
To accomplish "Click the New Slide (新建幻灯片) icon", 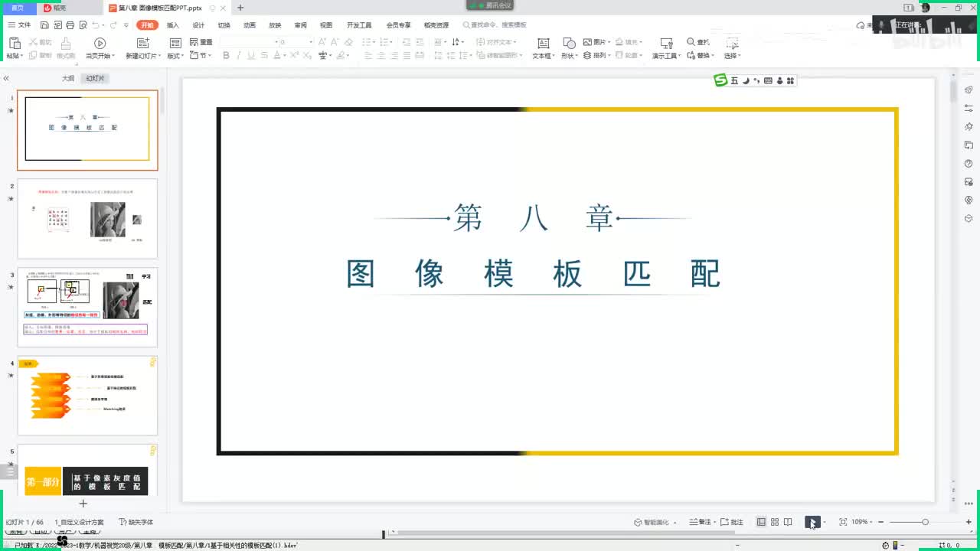I will [142, 44].
